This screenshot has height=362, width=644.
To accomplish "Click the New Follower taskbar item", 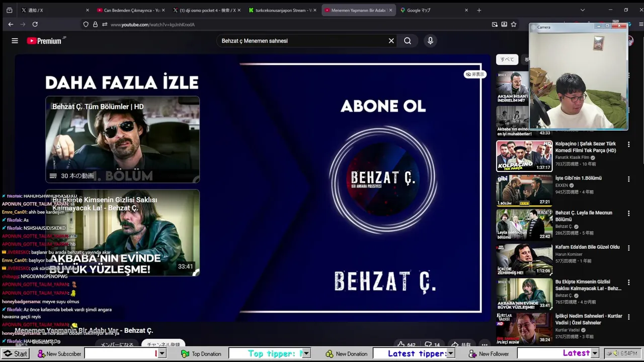I will pyautogui.click(x=489, y=353).
